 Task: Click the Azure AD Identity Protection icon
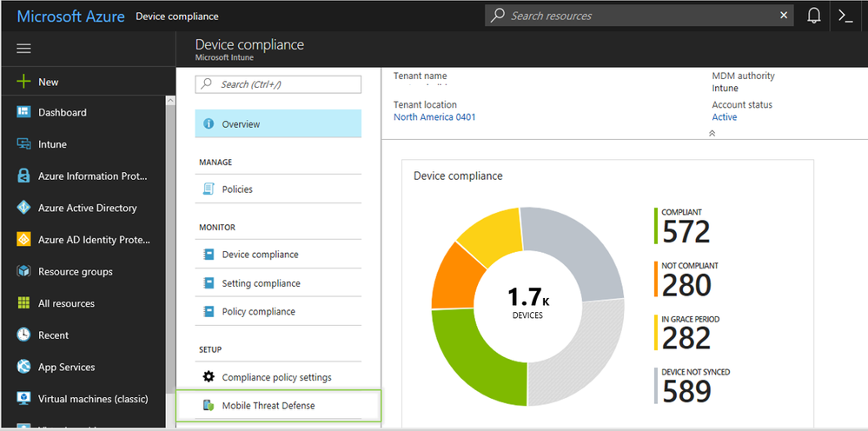(23, 240)
